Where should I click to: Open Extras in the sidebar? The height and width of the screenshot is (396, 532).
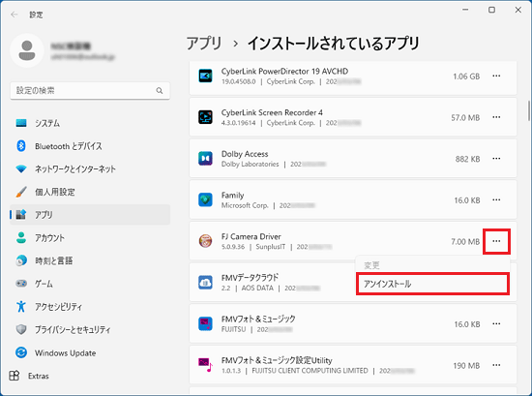[x=90, y=376]
